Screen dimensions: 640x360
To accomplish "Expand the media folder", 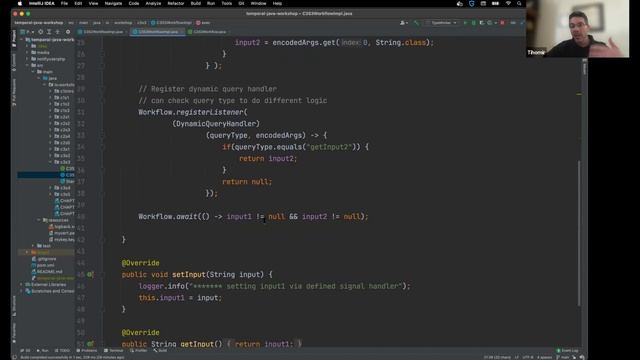I will point(28,53).
